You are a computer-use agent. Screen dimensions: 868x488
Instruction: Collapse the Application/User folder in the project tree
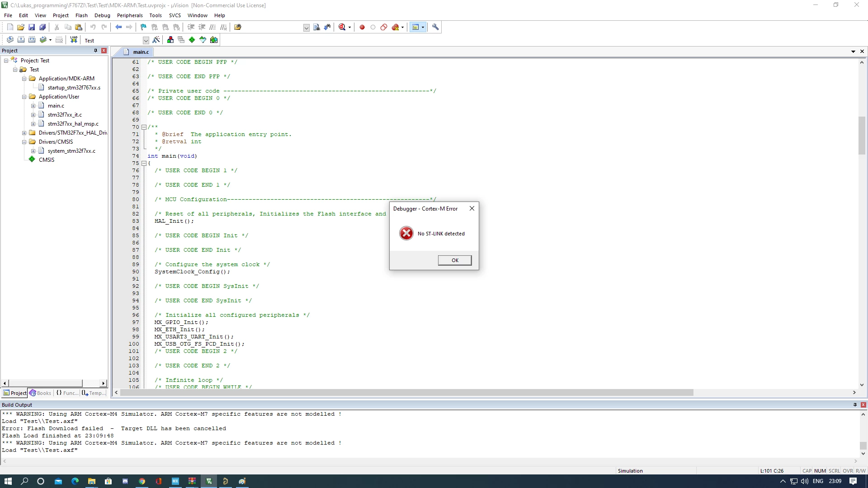pyautogui.click(x=24, y=97)
